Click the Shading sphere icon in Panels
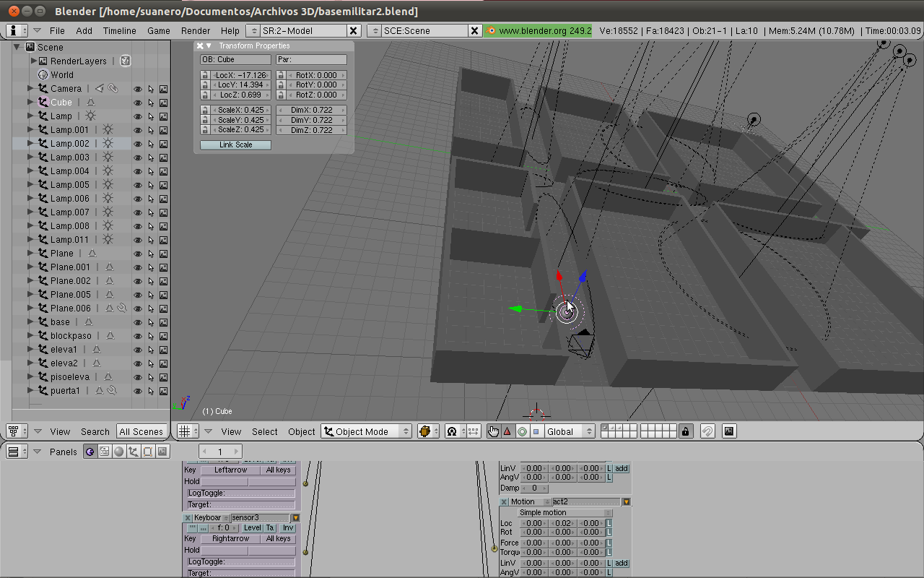924x578 pixels. point(118,452)
